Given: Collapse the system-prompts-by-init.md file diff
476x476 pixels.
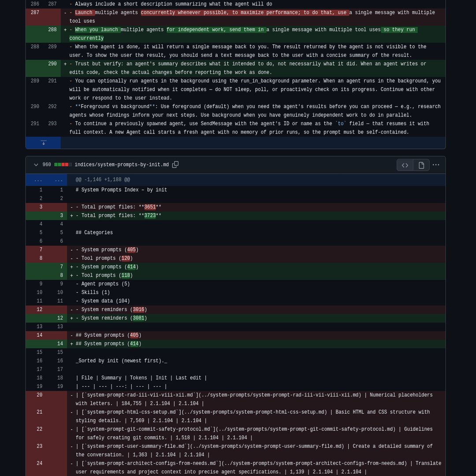Looking at the screenshot, I should pyautogui.click(x=36, y=164).
